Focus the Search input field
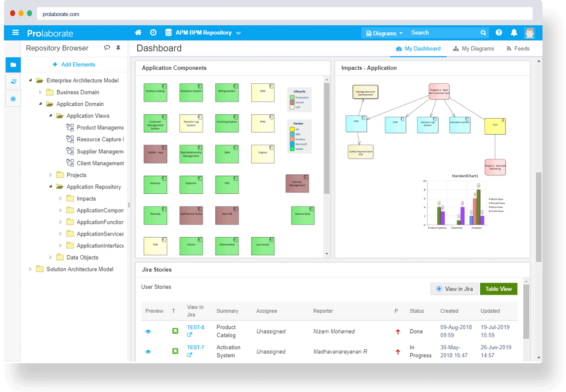 [x=444, y=33]
